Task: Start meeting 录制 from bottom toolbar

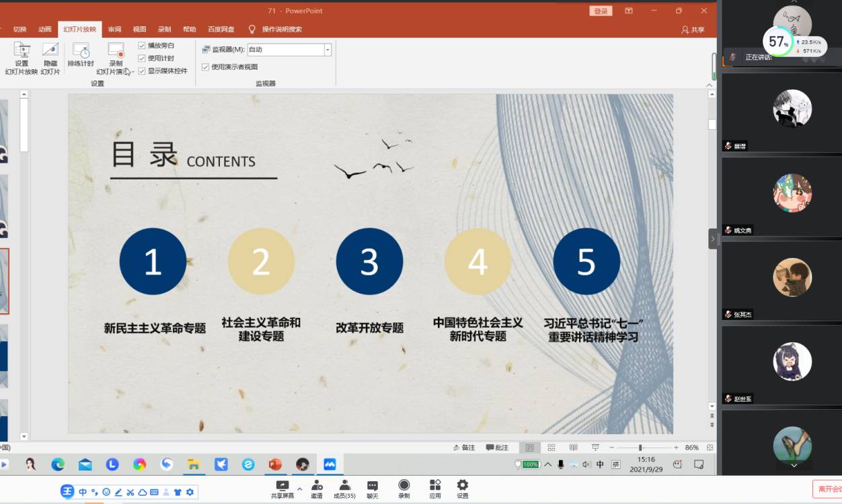Action: pyautogui.click(x=404, y=489)
